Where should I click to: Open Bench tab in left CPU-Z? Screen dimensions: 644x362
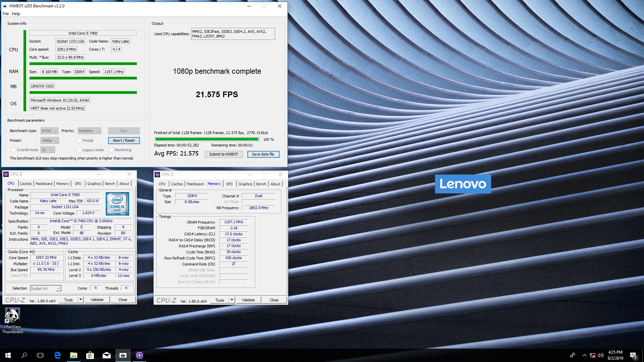(110, 184)
